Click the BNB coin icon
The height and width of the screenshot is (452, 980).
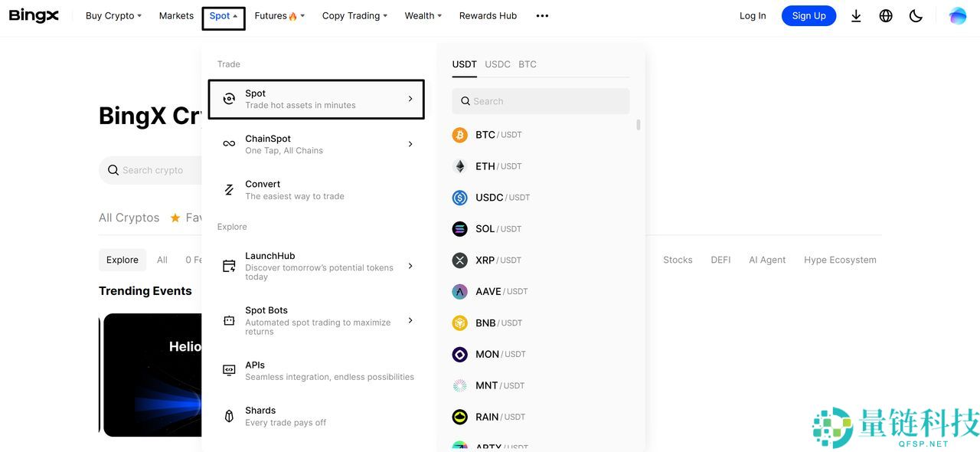[459, 323]
